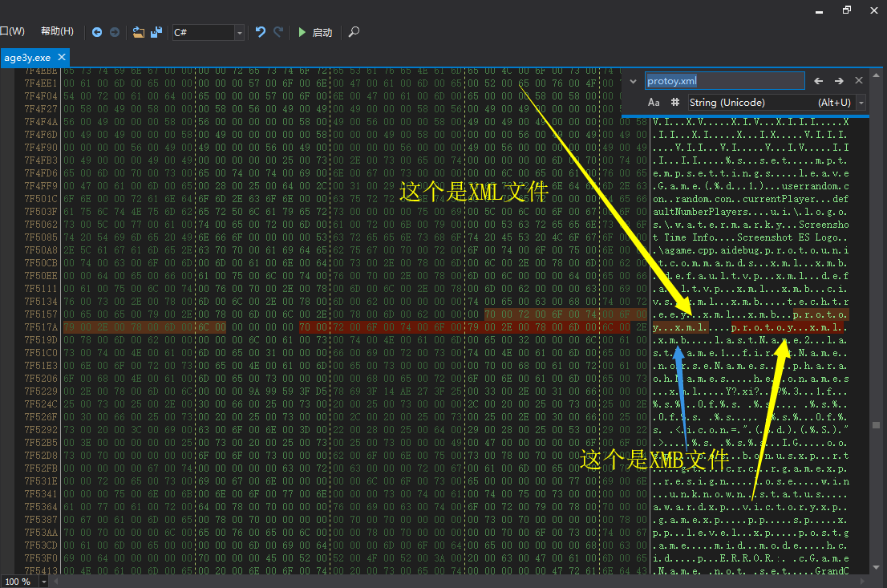Close the age3y.exe tab
This screenshot has height=588, width=887.
coord(61,58)
